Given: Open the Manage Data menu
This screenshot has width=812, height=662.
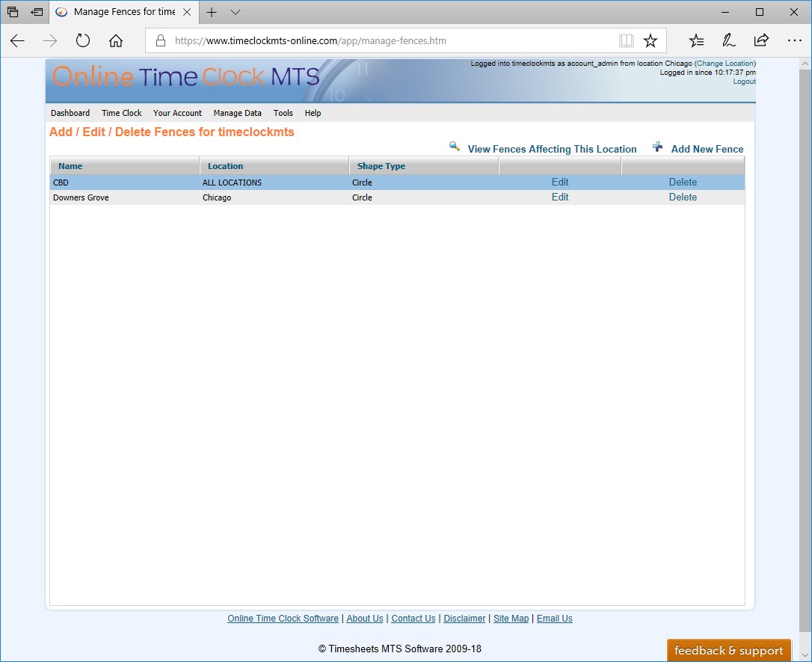Looking at the screenshot, I should (x=237, y=113).
